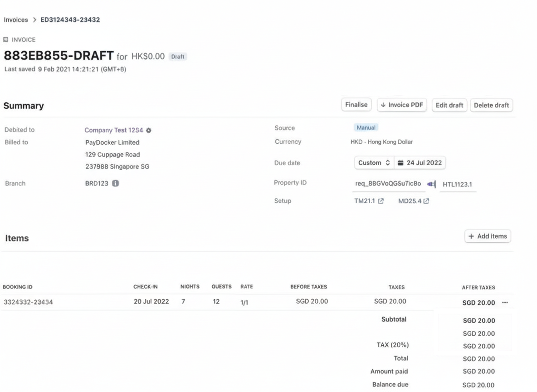Open the three-dot menu on the booking row
This screenshot has height=392, width=537.
[505, 303]
